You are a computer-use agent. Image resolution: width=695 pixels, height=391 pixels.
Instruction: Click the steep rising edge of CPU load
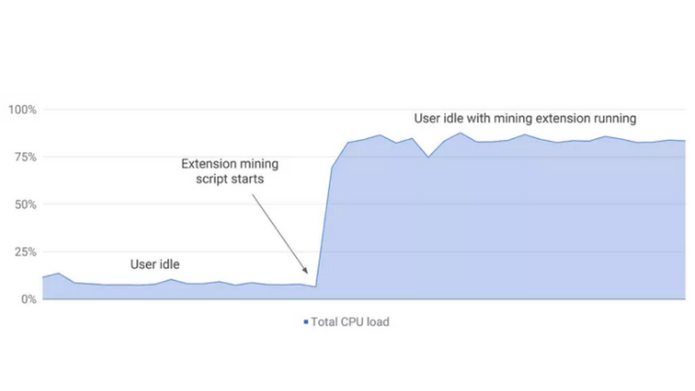pos(324,226)
